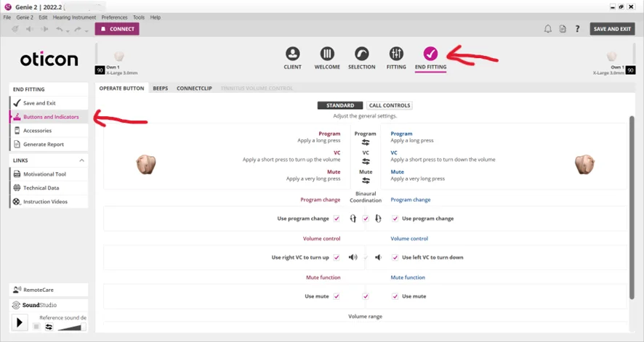Open the Hearing Instrument menu
This screenshot has height=342, width=644.
point(74,17)
